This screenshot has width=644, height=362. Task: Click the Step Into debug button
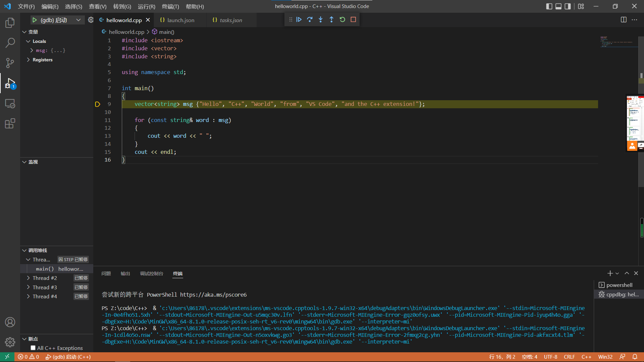tap(321, 20)
